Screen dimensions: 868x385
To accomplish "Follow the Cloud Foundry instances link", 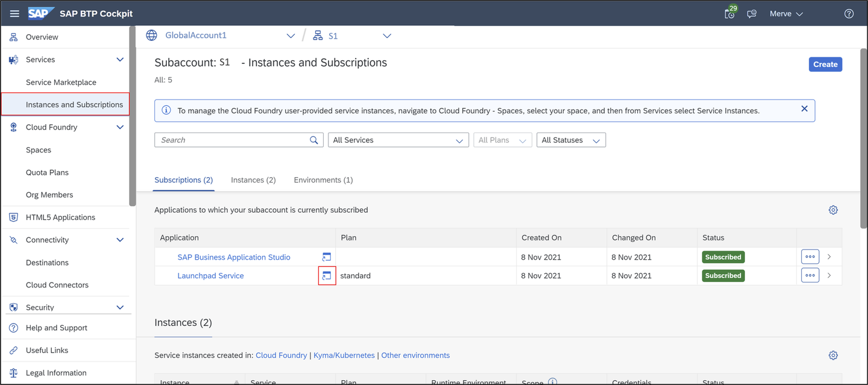I will tap(281, 355).
